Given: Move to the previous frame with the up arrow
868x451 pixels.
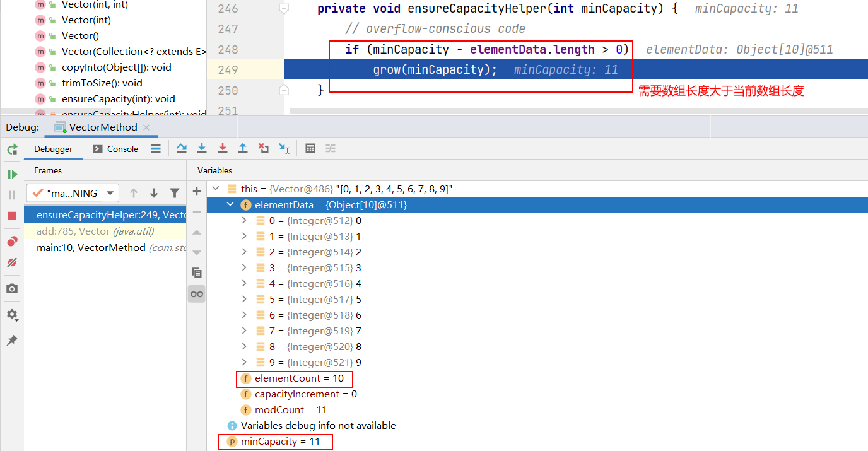Looking at the screenshot, I should pyautogui.click(x=133, y=193).
